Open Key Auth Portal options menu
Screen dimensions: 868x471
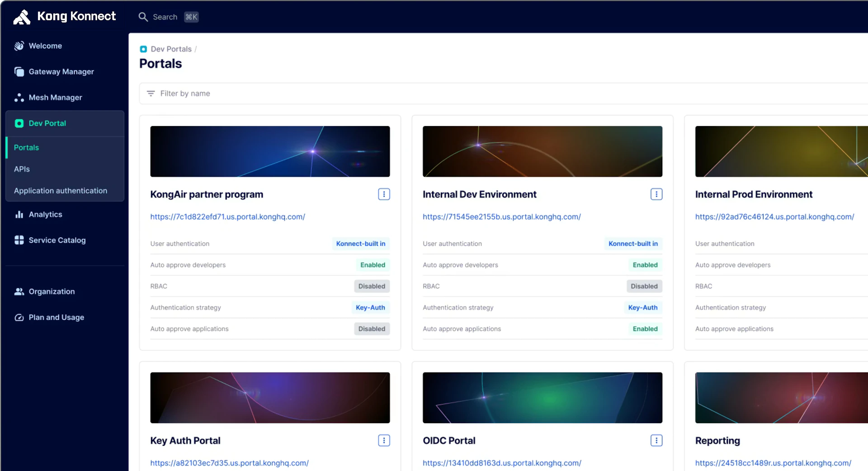(x=384, y=440)
